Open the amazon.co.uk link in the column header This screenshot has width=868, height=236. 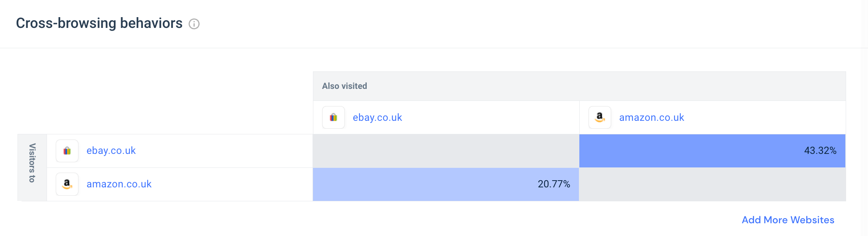[x=651, y=117]
